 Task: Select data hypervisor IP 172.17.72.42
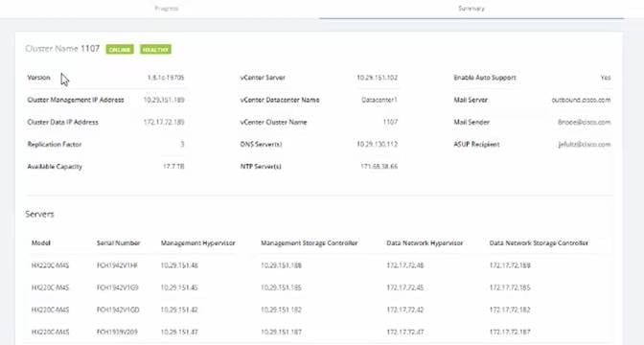point(405,310)
